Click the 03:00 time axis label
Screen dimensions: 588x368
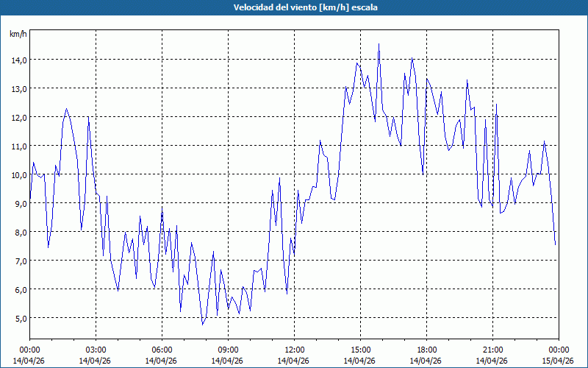click(x=96, y=350)
